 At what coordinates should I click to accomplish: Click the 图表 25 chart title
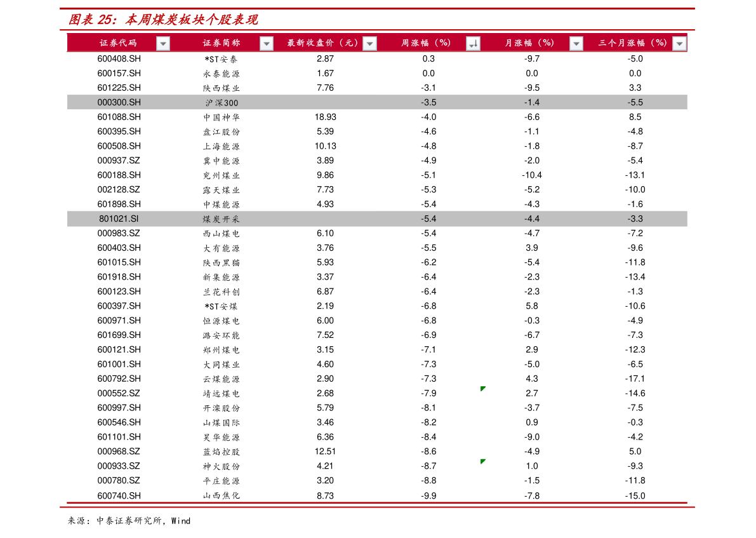point(163,20)
